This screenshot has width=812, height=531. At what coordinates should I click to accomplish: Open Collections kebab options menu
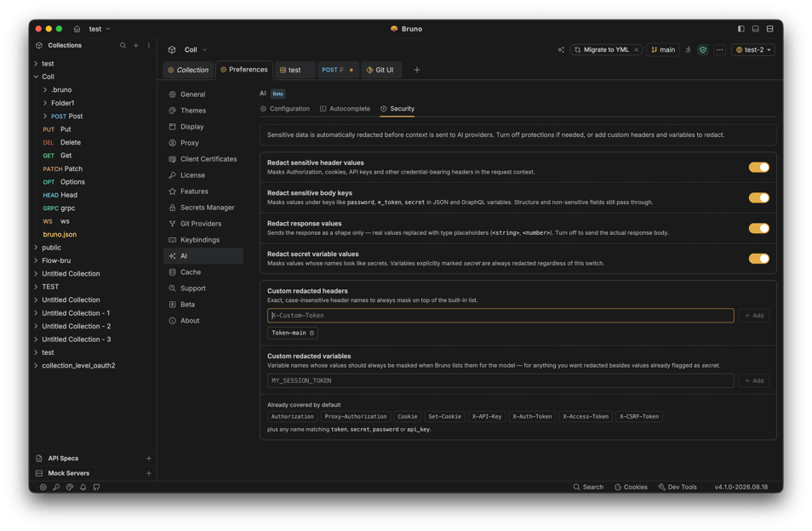click(x=149, y=46)
